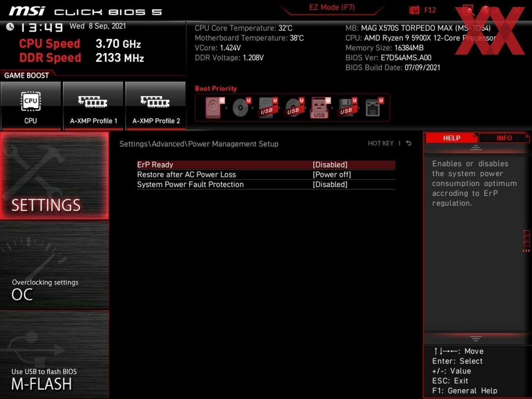532x399 pixels.
Task: Click the F1: General Help hint
Action: click(x=464, y=390)
